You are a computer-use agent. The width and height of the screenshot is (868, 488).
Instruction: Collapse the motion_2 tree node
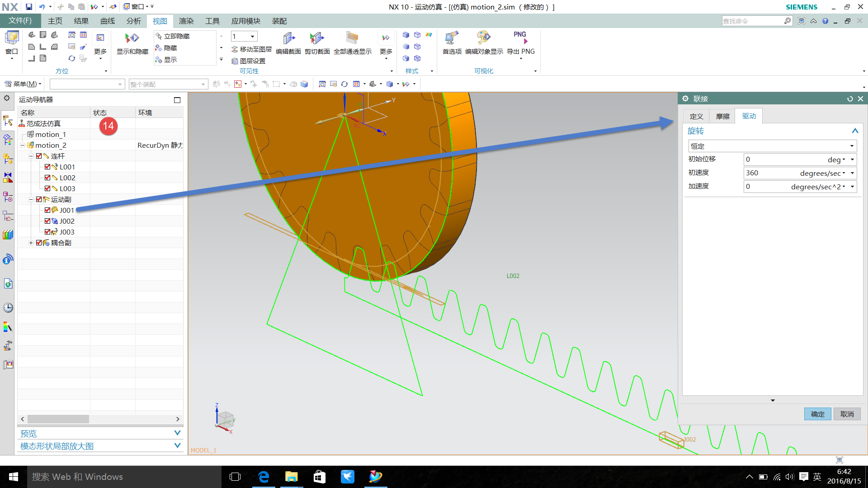point(22,145)
